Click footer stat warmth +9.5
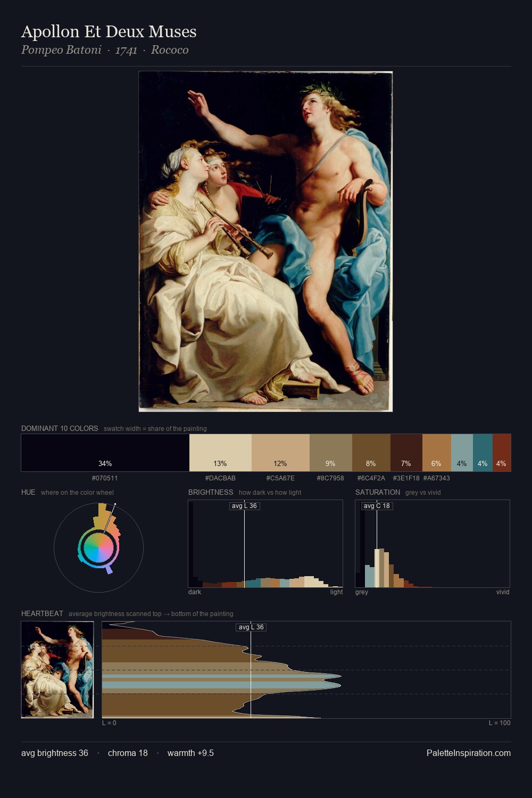The image size is (532, 798). tap(190, 753)
